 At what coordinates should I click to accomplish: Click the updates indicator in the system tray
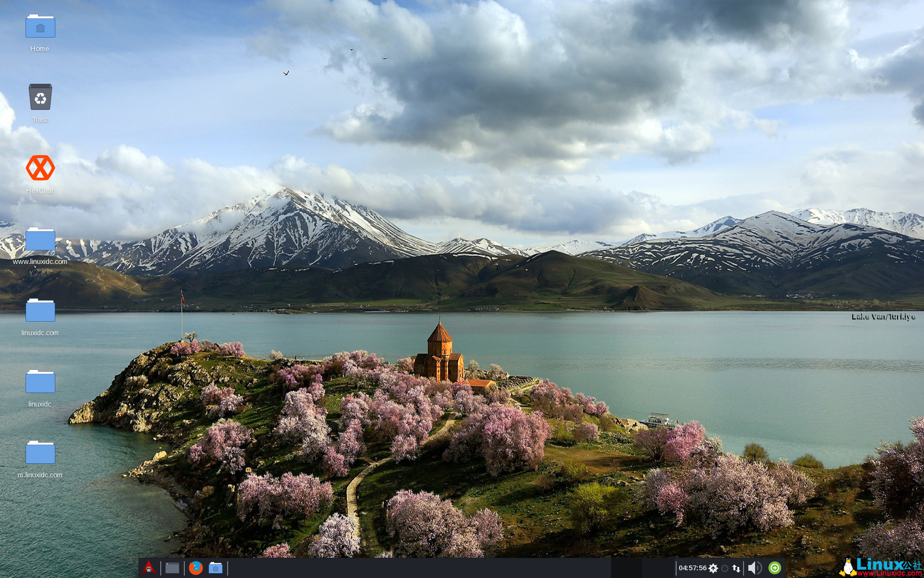click(x=713, y=568)
